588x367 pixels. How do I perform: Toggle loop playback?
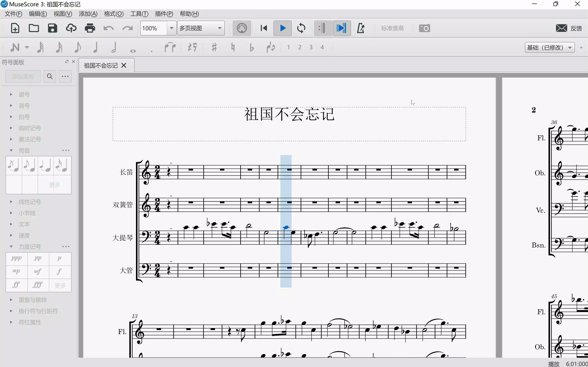[x=301, y=28]
